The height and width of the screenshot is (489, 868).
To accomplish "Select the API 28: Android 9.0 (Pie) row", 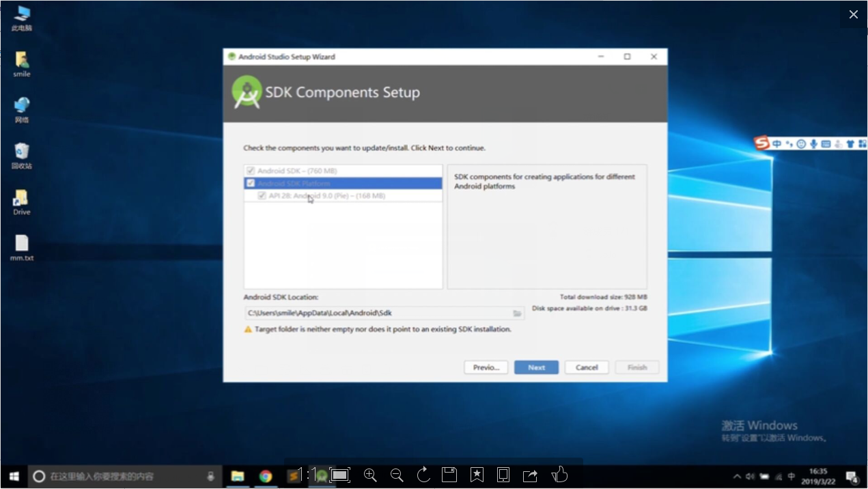I will [343, 195].
